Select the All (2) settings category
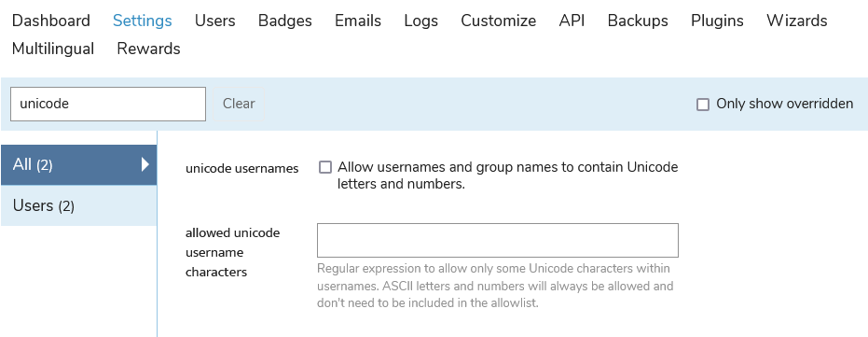 (78, 164)
